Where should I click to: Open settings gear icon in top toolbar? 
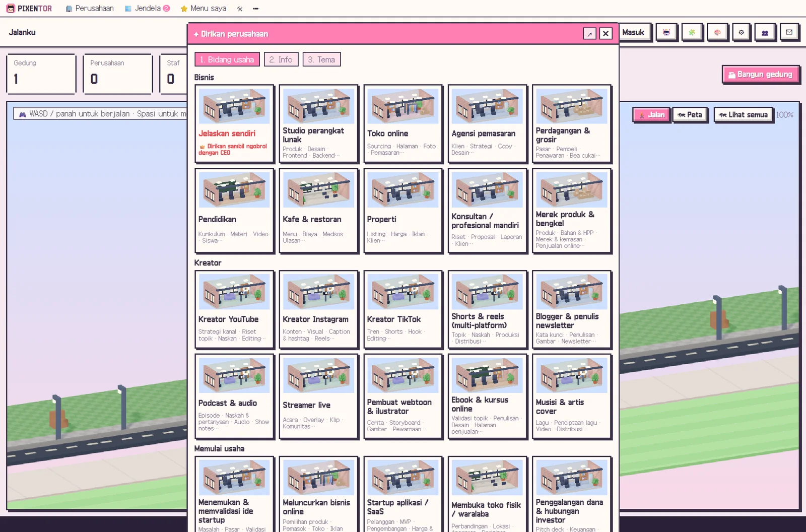tap(741, 32)
